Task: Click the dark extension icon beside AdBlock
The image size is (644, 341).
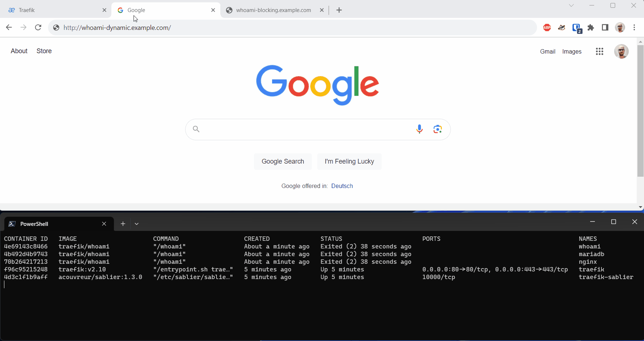Action: click(x=562, y=27)
